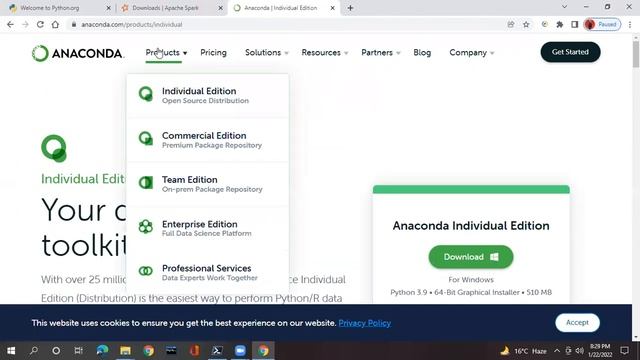This screenshot has width=640, height=360.
Task: Open Task View on the taskbar
Action: [78, 351]
